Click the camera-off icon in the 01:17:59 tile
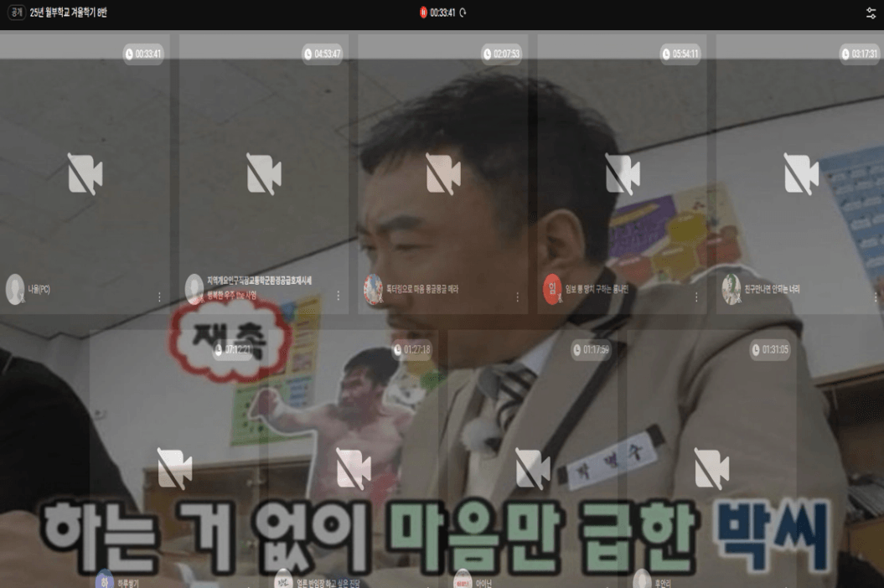 pos(533,469)
